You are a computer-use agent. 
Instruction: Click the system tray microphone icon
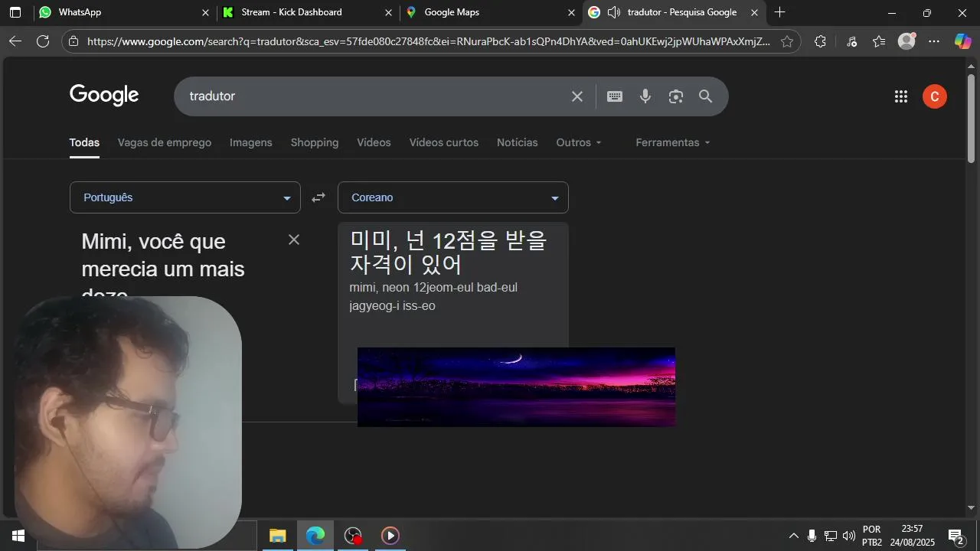pyautogui.click(x=812, y=536)
